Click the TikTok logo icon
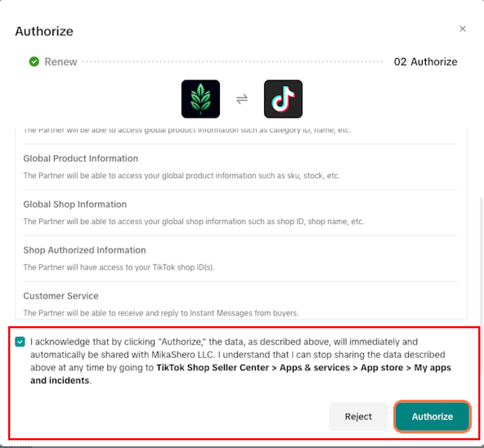This screenshot has width=484, height=448. [283, 99]
